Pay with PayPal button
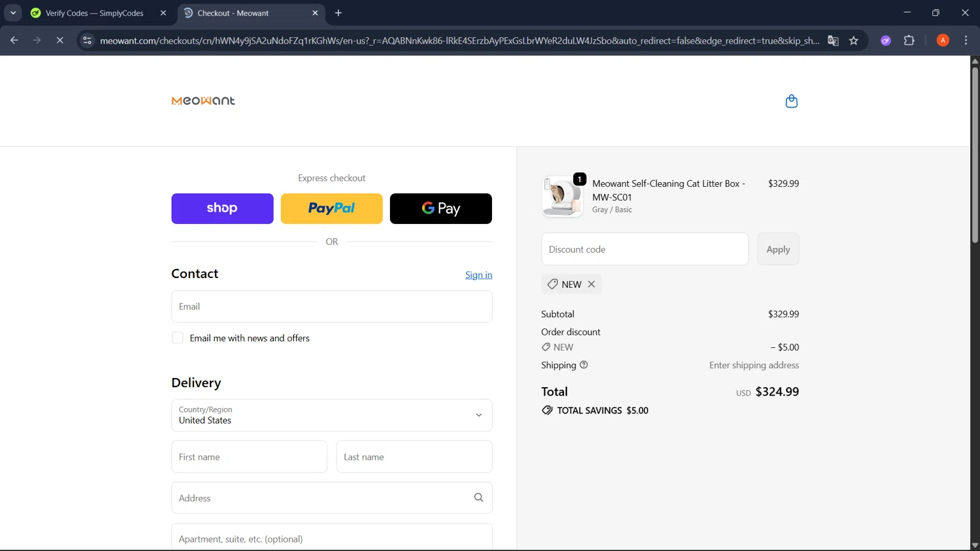Image resolution: width=980 pixels, height=551 pixels. (x=332, y=208)
